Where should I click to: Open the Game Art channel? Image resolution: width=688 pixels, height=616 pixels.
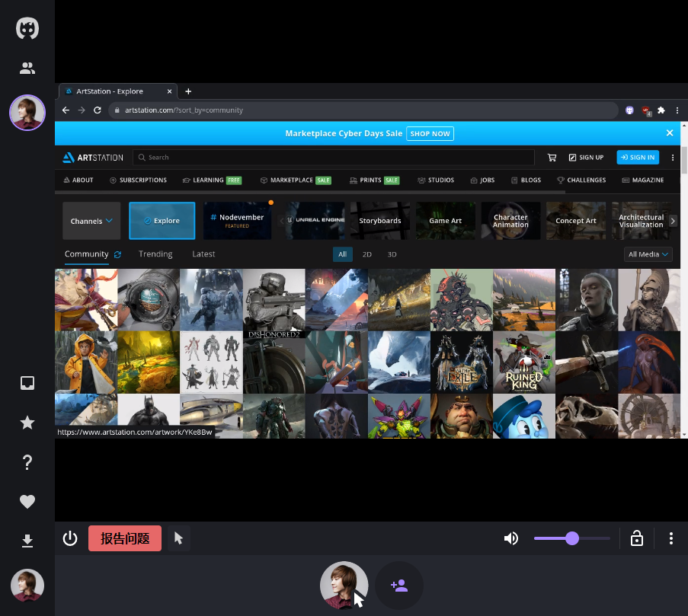coord(446,221)
